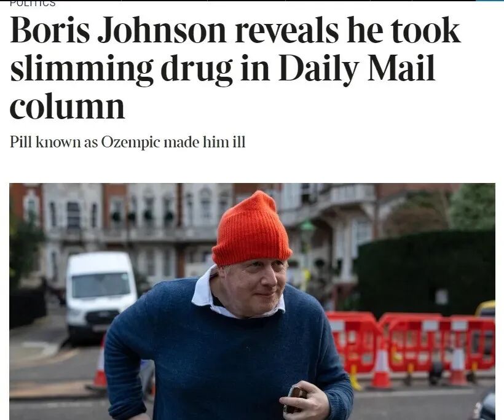Click the 'Pill known as Ozempic' subheading
Viewport: 504px width, 420px height.
[x=128, y=142]
